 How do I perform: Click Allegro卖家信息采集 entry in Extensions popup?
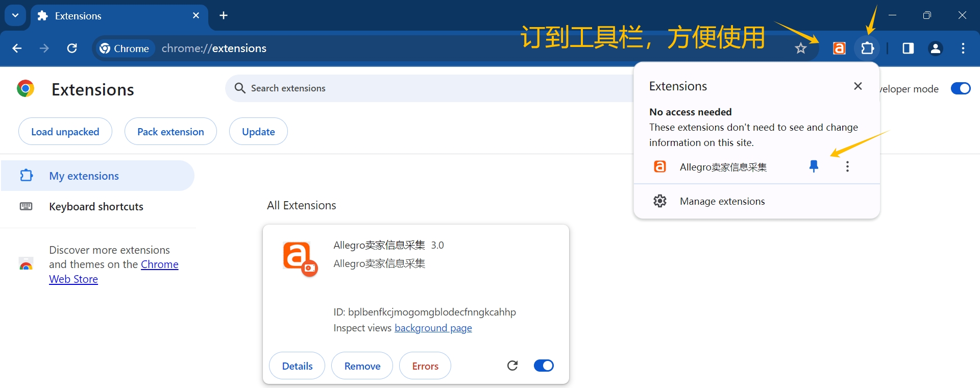[x=723, y=167]
